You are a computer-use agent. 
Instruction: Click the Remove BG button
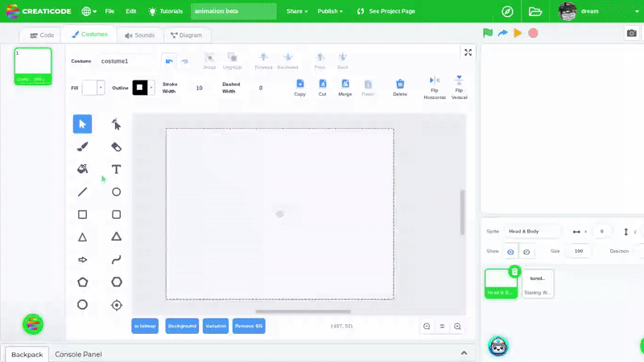click(249, 326)
